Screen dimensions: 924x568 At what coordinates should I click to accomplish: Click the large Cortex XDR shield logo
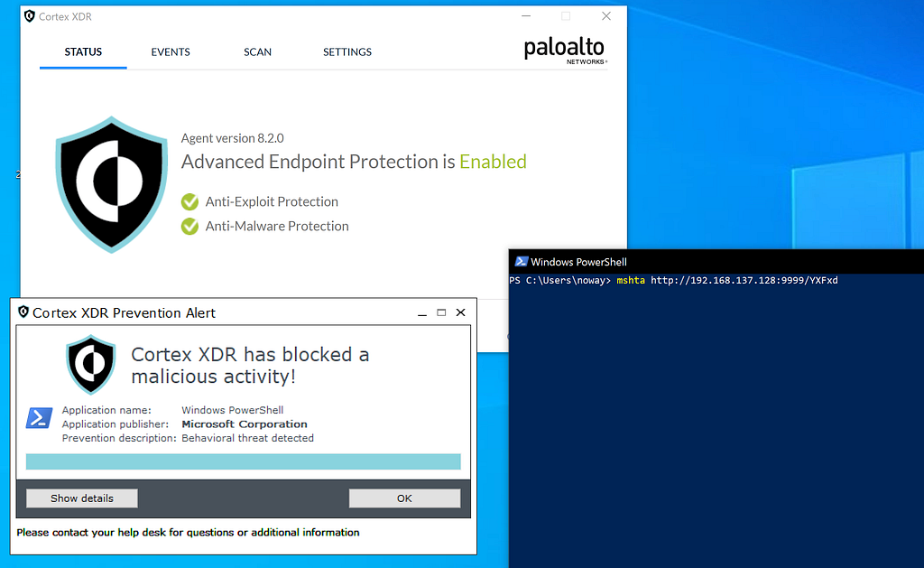pyautogui.click(x=111, y=184)
